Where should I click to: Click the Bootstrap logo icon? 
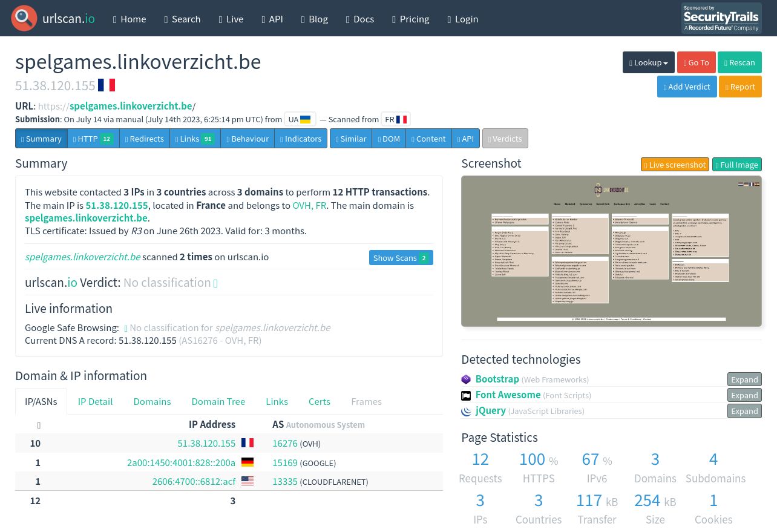(466, 379)
